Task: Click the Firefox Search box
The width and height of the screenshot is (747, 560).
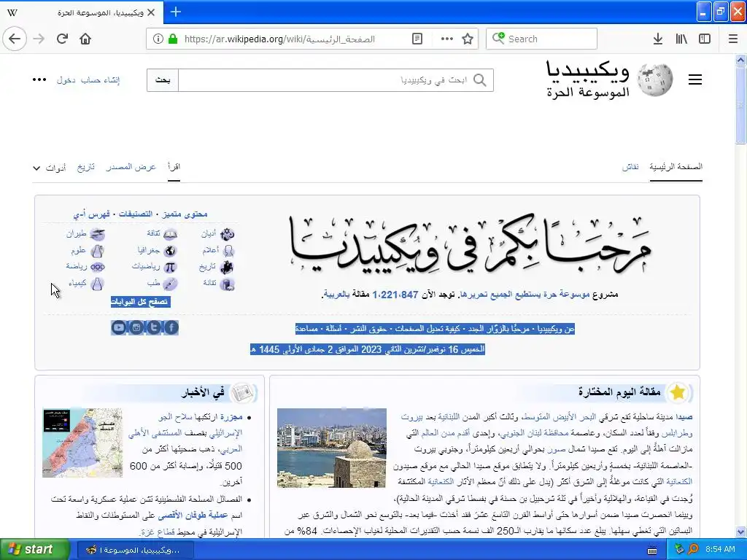Action: (x=542, y=39)
